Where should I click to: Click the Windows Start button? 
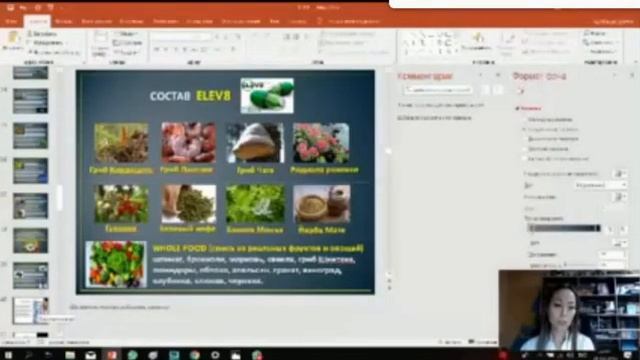point(7,355)
